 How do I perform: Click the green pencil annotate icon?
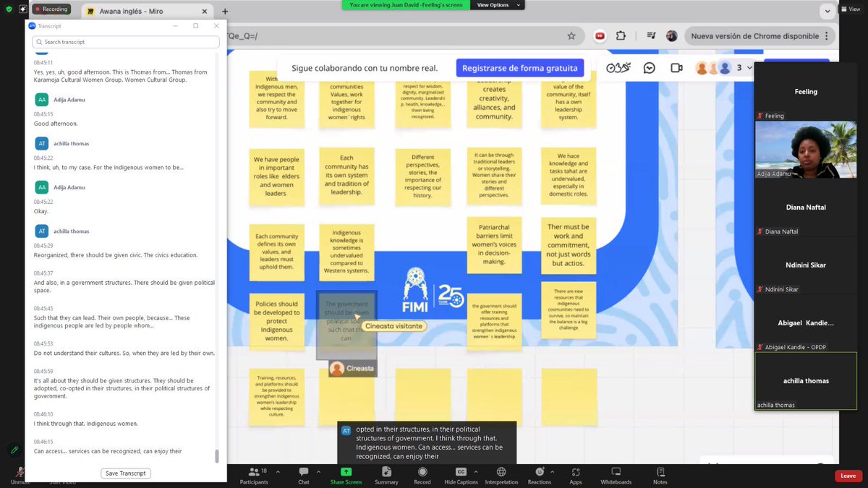[x=14, y=450]
